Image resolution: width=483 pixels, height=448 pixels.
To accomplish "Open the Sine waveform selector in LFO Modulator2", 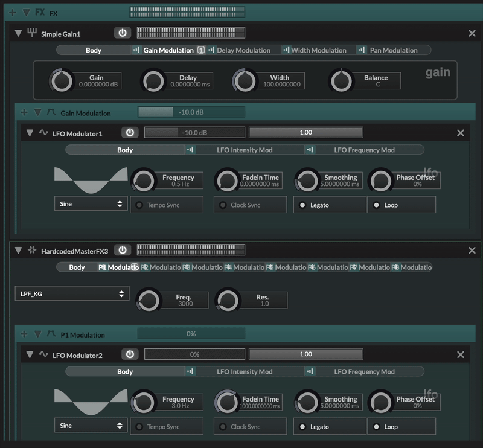I will (x=90, y=426).
